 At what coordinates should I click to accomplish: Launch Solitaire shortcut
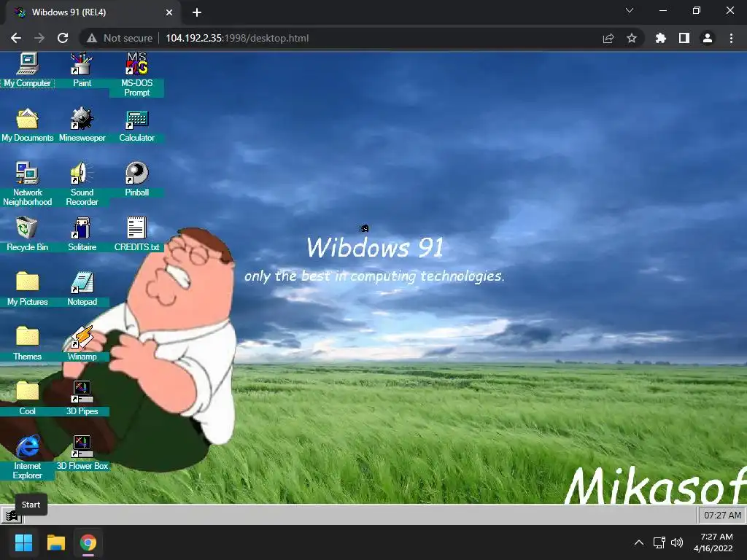point(82,234)
